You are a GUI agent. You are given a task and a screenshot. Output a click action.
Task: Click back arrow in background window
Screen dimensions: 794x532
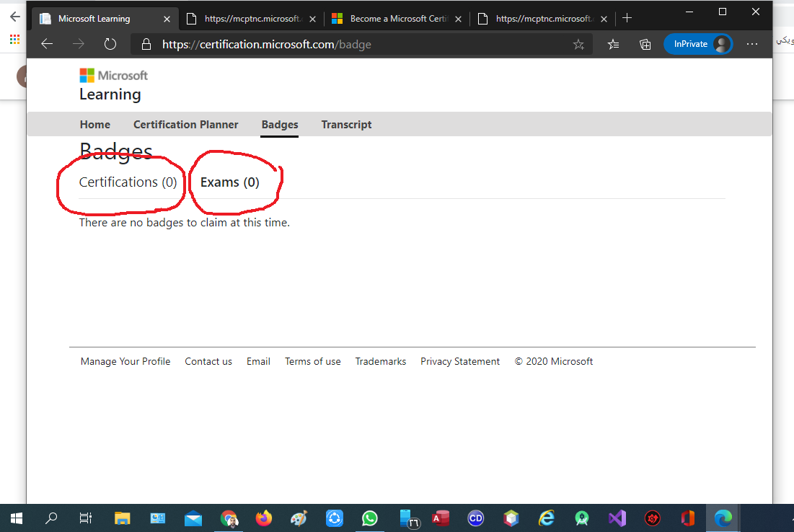pos(14,17)
